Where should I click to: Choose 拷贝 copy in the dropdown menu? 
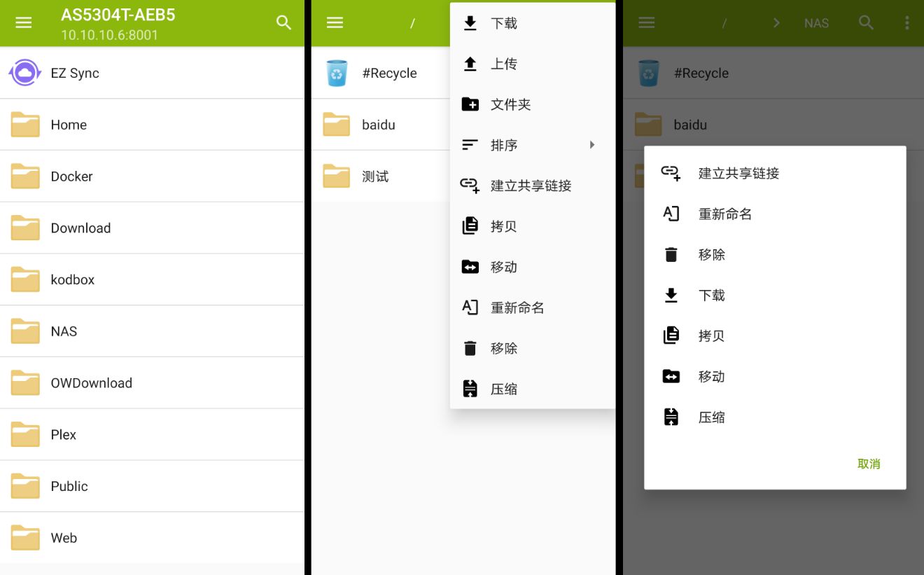coord(532,226)
